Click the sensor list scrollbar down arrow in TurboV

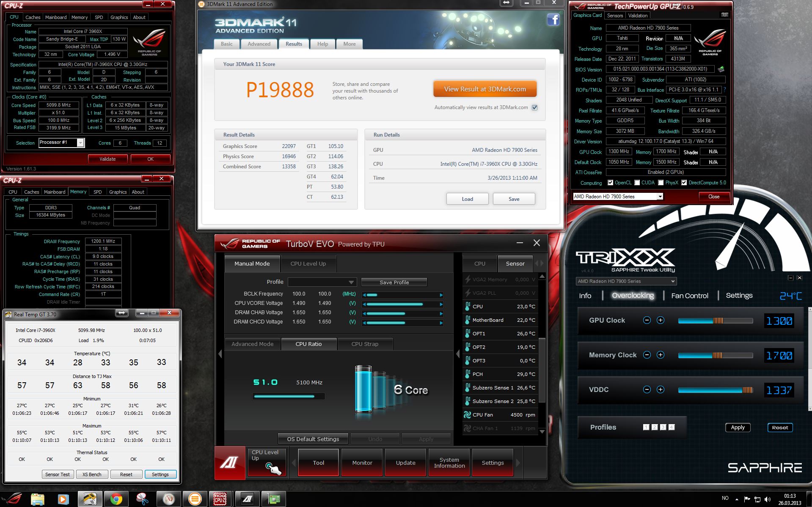pyautogui.click(x=542, y=432)
